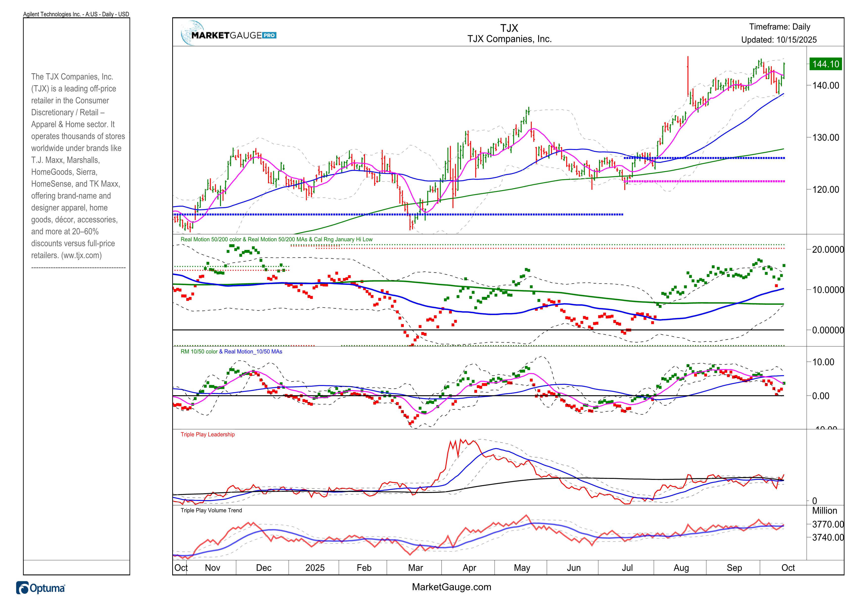Screen dimensions: 868x614
Task: Click the Updated: 10/15/2025 date text
Action: [x=779, y=40]
